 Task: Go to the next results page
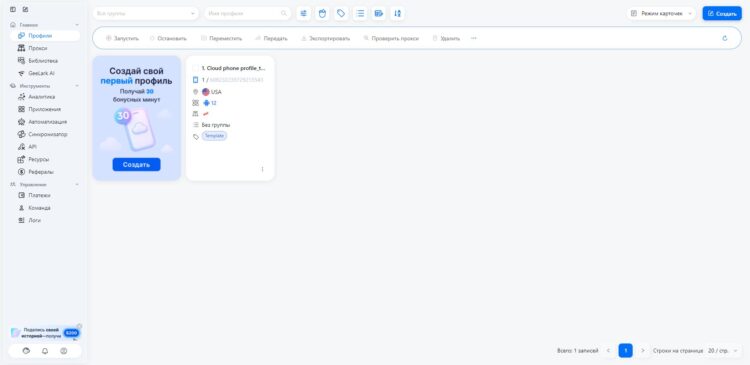(x=643, y=351)
